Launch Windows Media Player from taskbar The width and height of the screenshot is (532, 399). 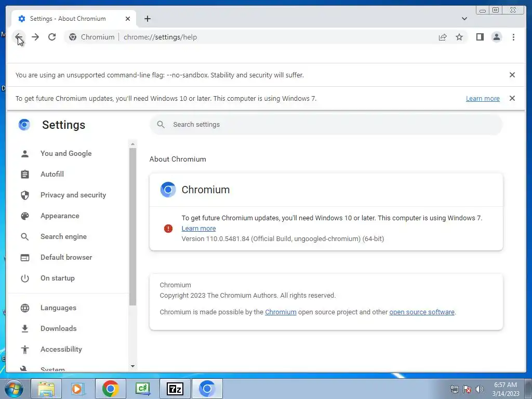[78, 389]
